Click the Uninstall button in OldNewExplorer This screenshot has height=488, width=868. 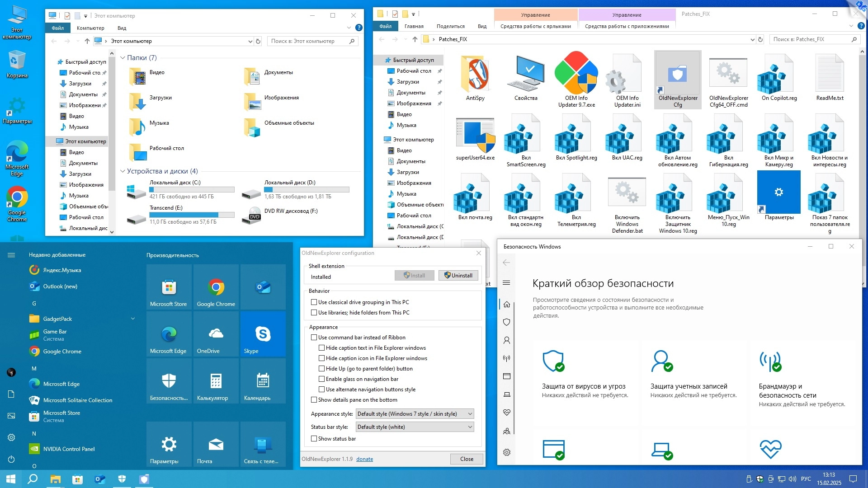[x=458, y=276]
